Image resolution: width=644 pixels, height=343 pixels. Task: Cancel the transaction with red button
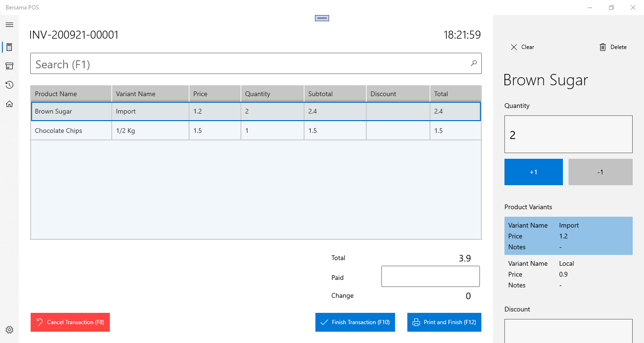tap(70, 322)
